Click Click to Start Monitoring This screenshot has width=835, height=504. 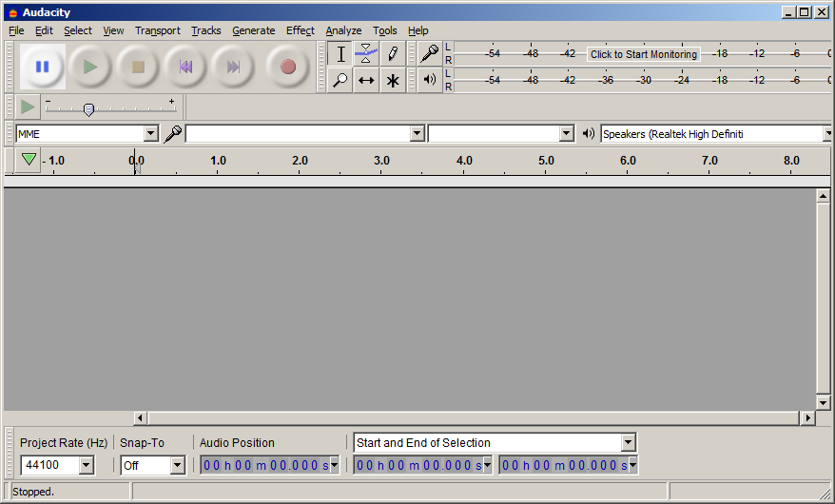click(x=643, y=54)
